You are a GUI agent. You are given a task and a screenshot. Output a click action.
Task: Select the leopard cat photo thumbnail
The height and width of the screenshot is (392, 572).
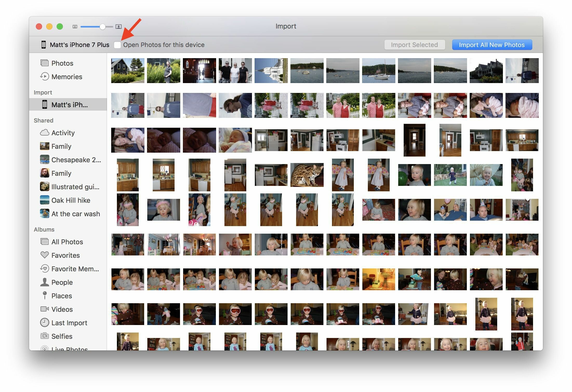(307, 175)
